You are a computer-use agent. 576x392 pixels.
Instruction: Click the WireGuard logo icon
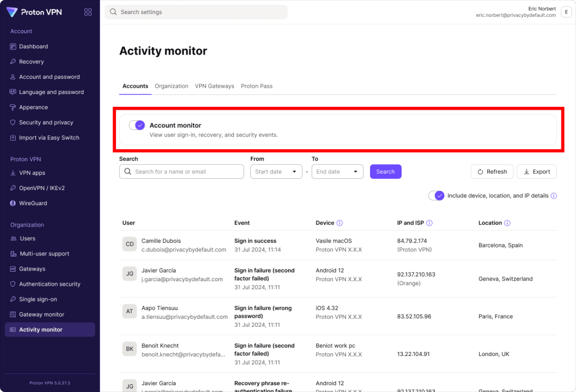(x=13, y=203)
